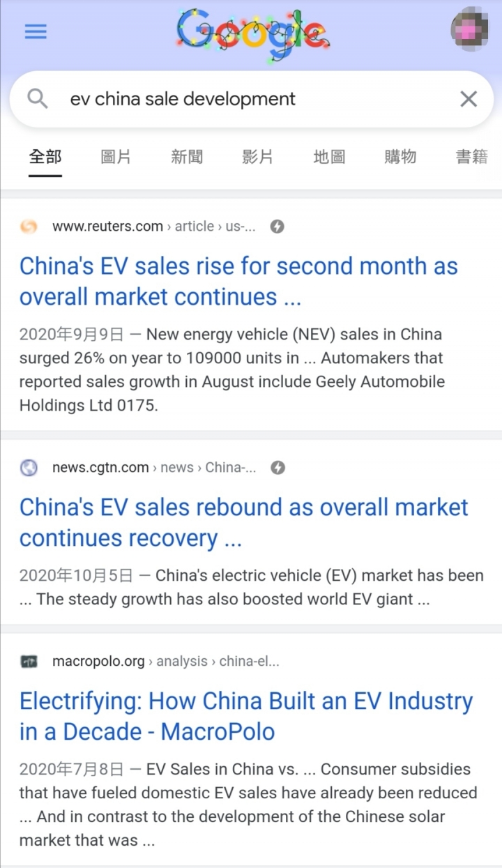
Task: Tap the MacroPolo site favicon
Action: coord(29,662)
